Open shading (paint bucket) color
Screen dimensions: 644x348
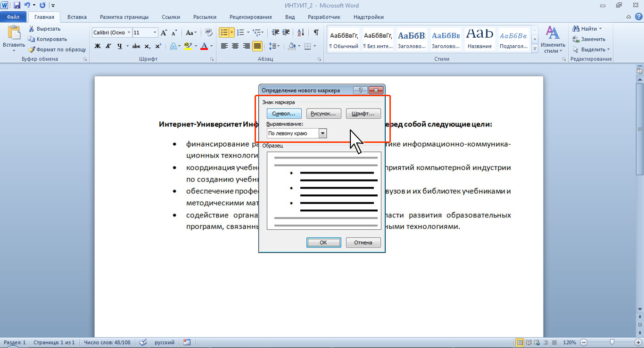291,46
